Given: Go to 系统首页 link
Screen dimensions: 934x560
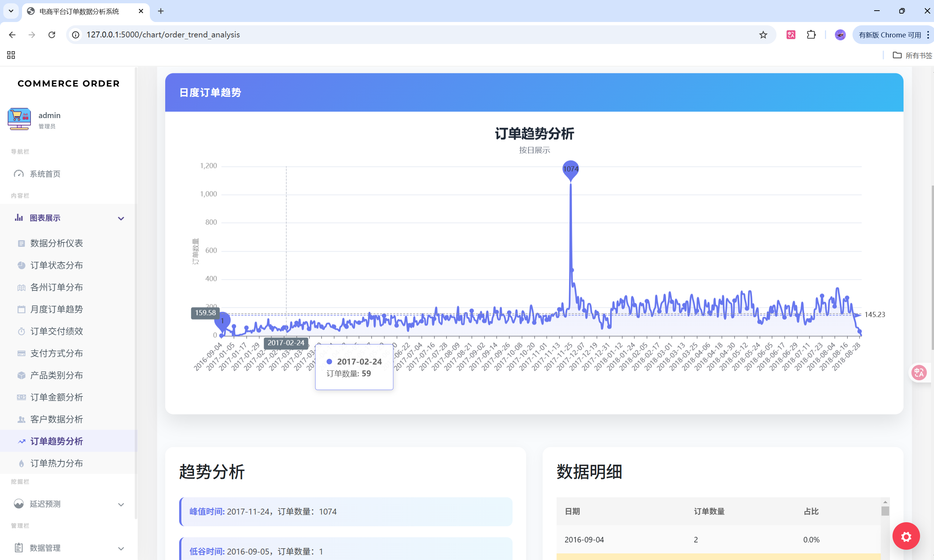Looking at the screenshot, I should point(45,174).
